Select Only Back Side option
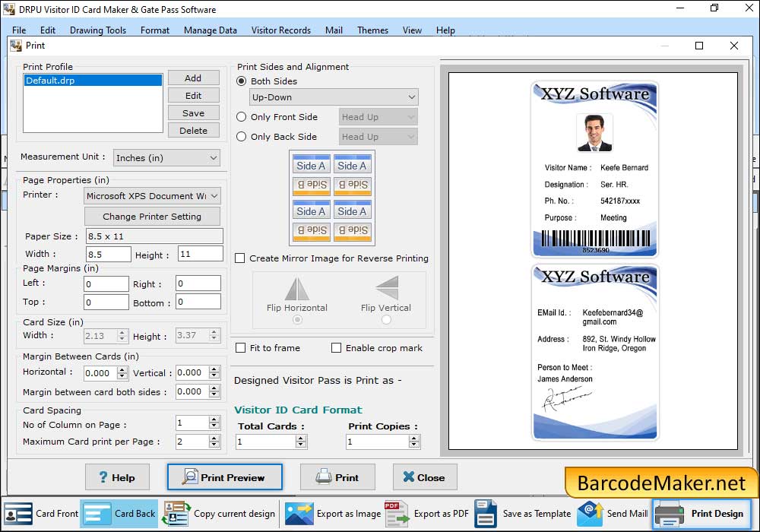 pyautogui.click(x=241, y=137)
